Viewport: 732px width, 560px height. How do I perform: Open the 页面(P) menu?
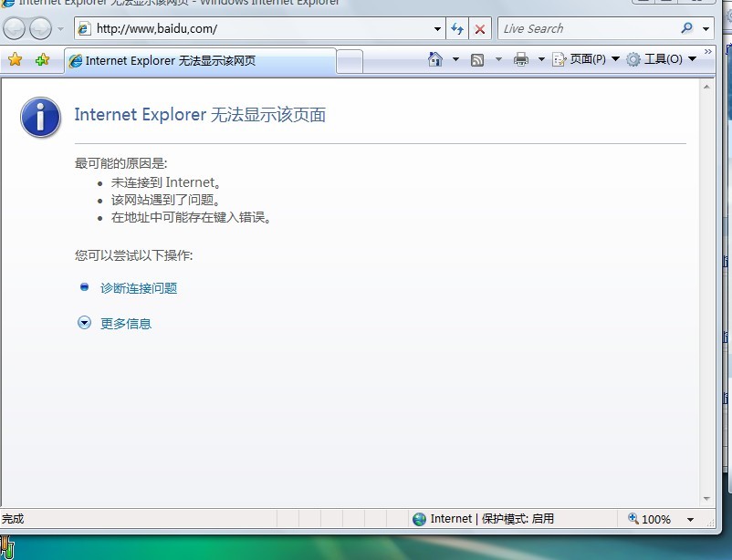585,57
